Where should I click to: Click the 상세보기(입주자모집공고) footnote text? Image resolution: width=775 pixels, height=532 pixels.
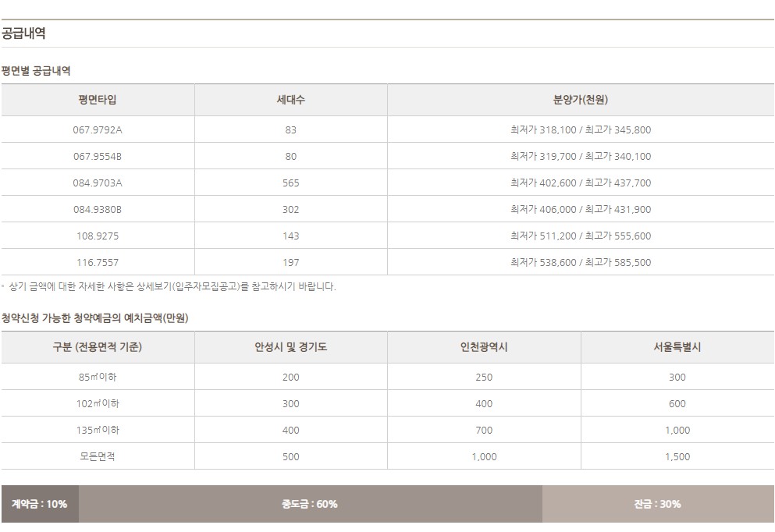188,286
